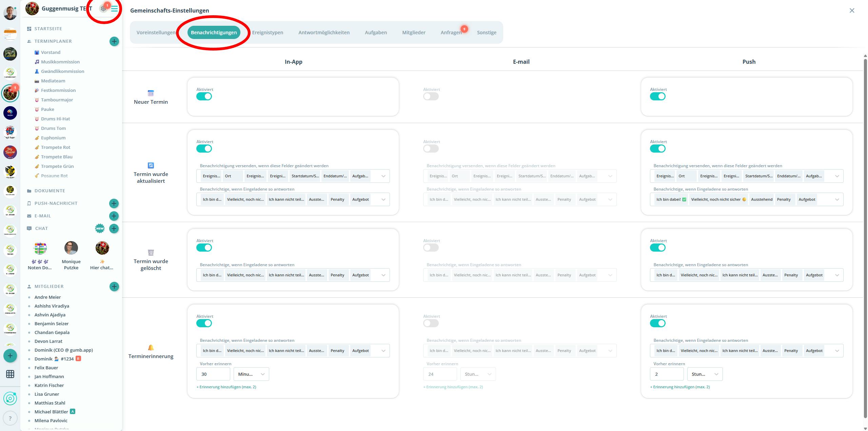Add new Terminplaner entry with plus icon
Image resolution: width=868 pixels, height=431 pixels.
(114, 41)
